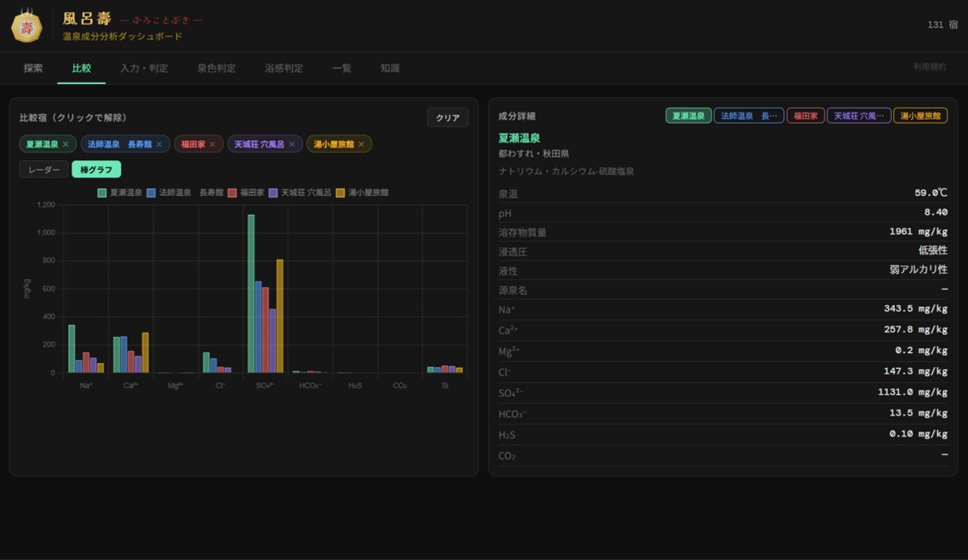This screenshot has width=968, height=560.
Task: Toggle 夏瀬温泉 green legend swatch in chart
Action: coord(102,193)
